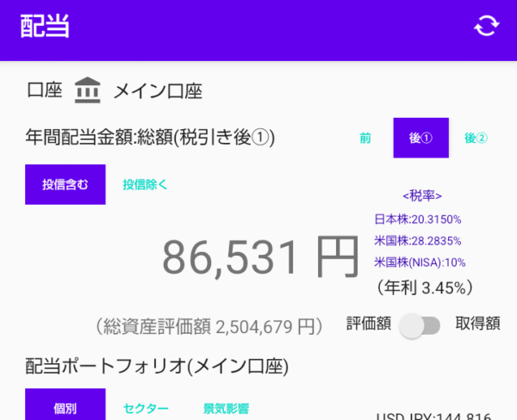Open the 景気影響 portfolio tab
This screenshot has width=517, height=420.
[x=226, y=409]
